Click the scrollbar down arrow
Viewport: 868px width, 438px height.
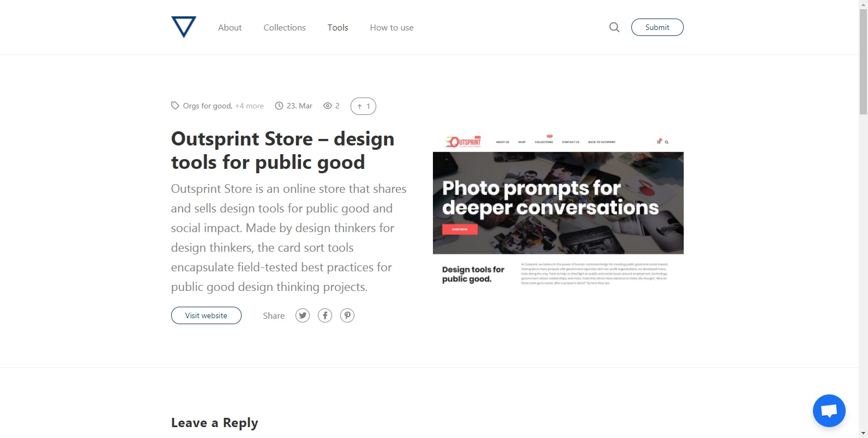click(863, 434)
